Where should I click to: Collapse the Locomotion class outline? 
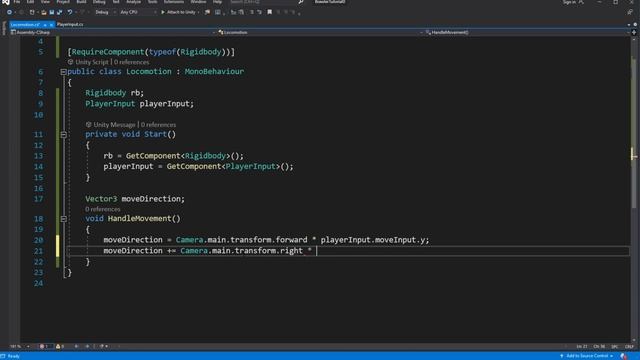point(63,72)
